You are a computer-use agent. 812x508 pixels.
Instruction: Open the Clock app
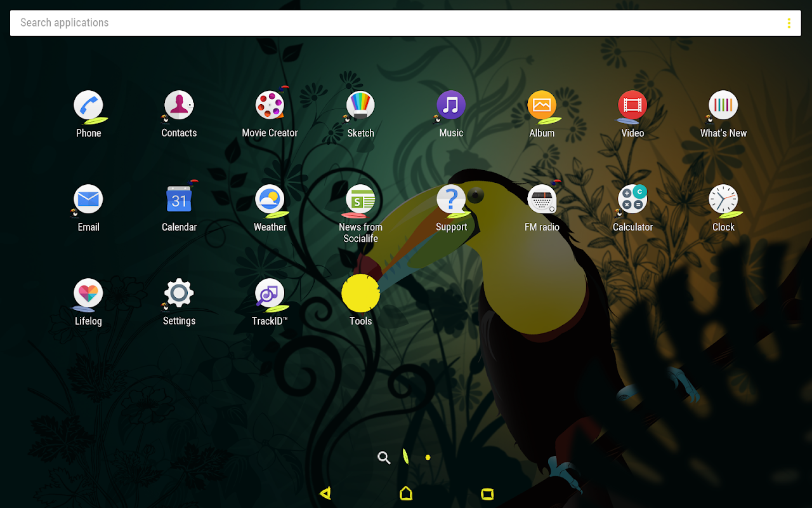pyautogui.click(x=723, y=200)
